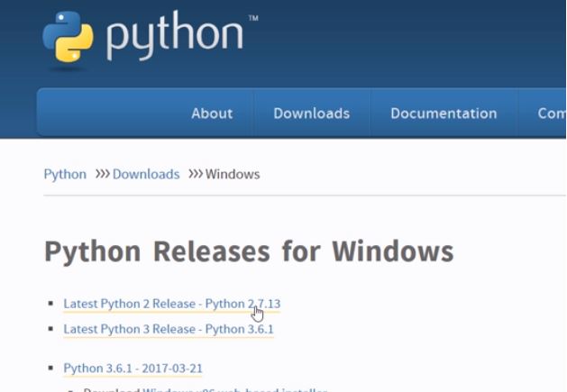Click the Python Releases for Windows heading
This screenshot has height=392, width=567.
point(249,251)
